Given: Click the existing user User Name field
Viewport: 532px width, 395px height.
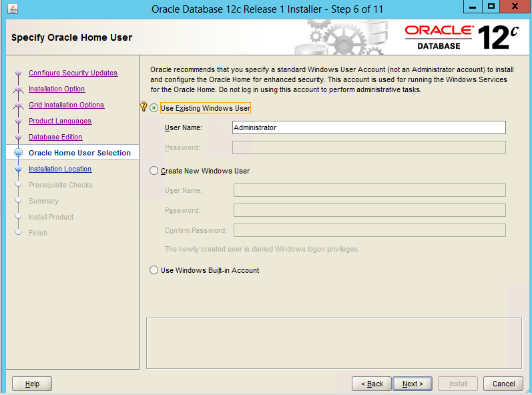Looking at the screenshot, I should click(368, 127).
